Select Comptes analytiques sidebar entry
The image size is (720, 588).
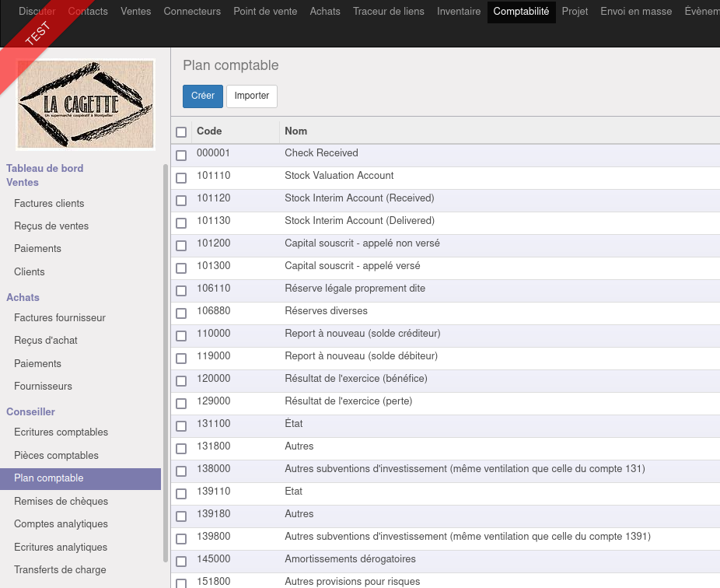tap(61, 524)
